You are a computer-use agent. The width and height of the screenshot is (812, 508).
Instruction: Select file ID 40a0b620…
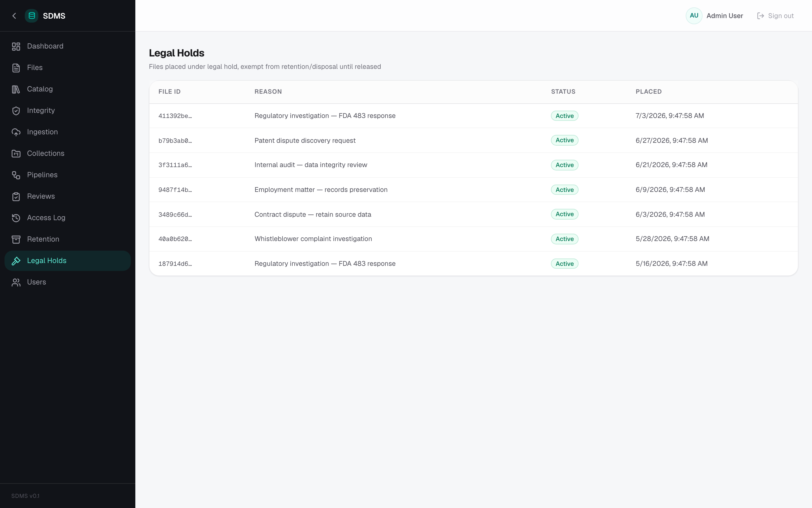[175, 239]
